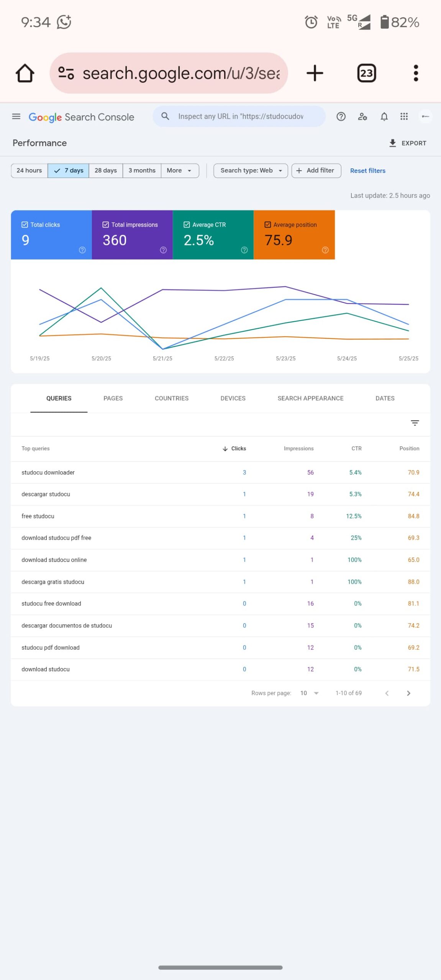Screen dimensions: 441x980
Task: Open the Search type: Web dropdown
Action: [x=251, y=170]
